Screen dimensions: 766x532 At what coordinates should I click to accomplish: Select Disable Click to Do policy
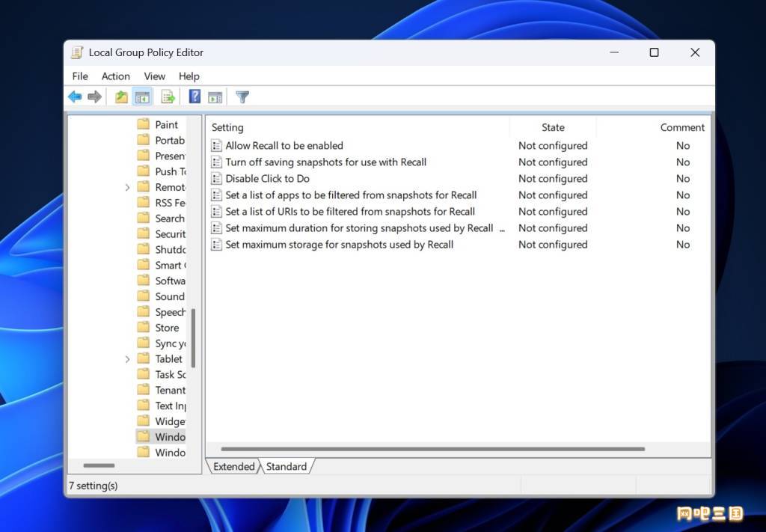tap(268, 179)
